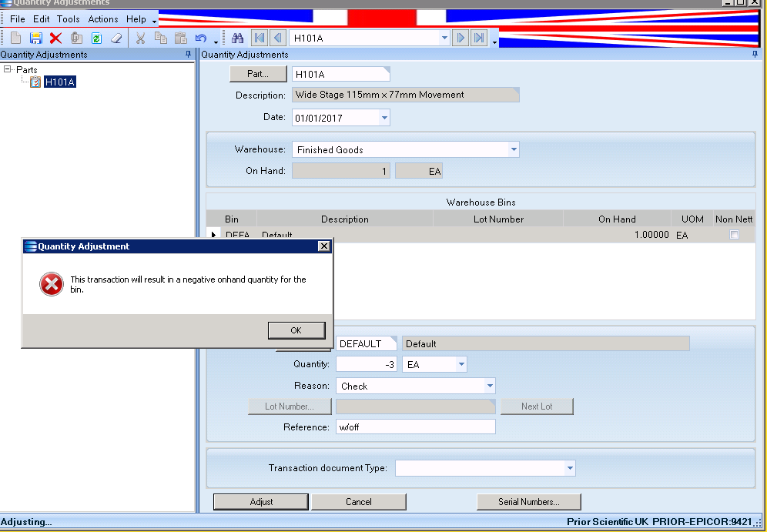Click the UOM column header

click(x=692, y=219)
